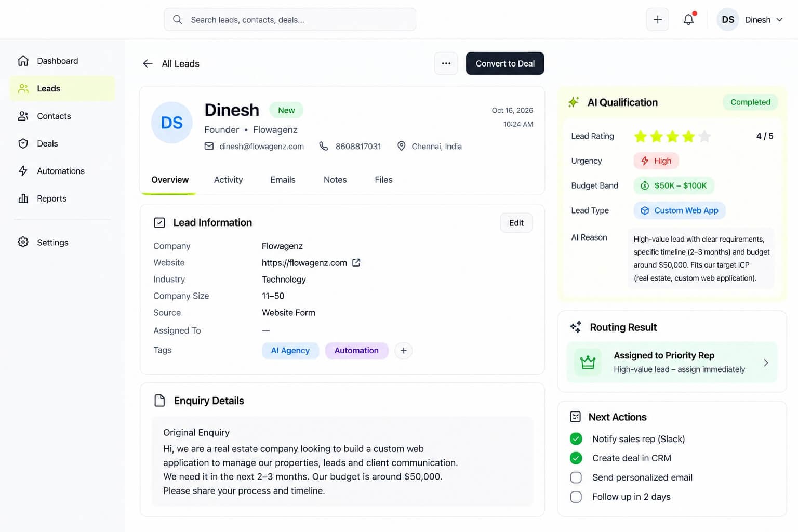Edit the Lead Information section
Screen dimensions: 798x532
[516, 223]
